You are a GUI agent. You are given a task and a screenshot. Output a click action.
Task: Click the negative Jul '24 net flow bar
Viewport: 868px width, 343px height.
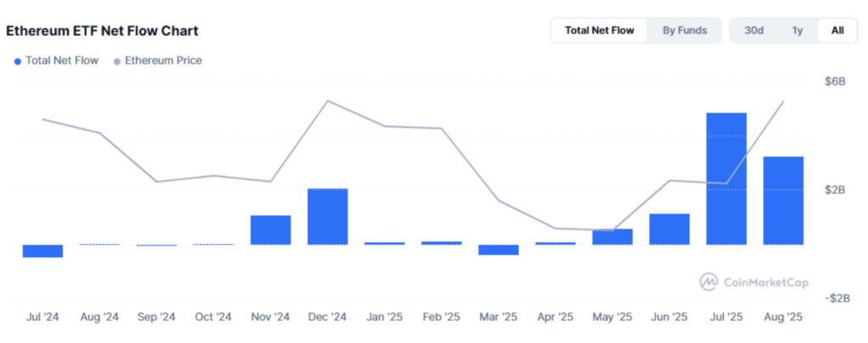[42, 251]
